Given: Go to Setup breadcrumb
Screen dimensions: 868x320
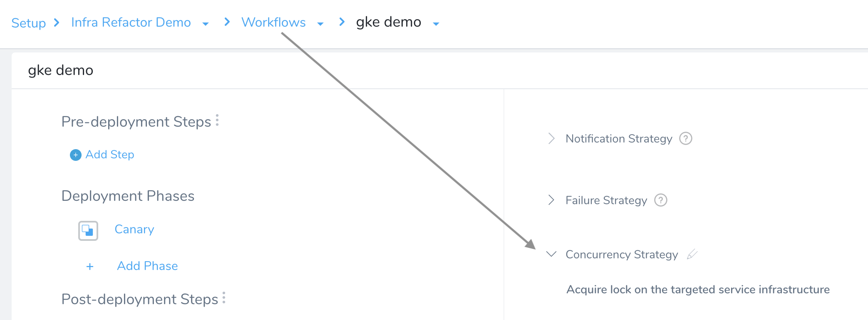Looking at the screenshot, I should [29, 23].
